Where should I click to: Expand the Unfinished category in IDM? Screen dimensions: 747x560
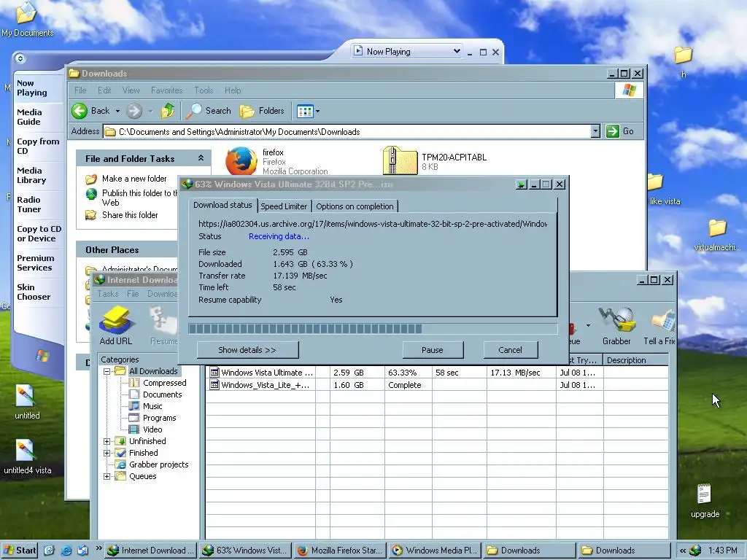pos(107,441)
